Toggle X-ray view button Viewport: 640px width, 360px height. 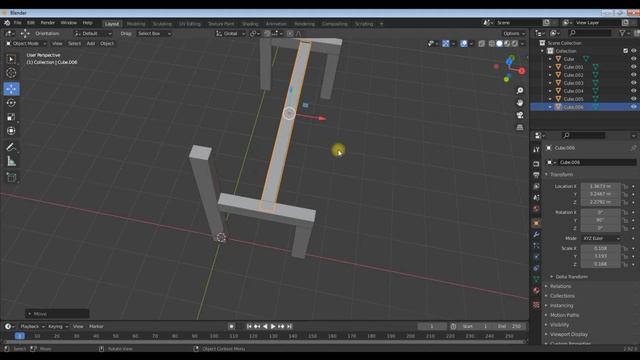(482, 44)
